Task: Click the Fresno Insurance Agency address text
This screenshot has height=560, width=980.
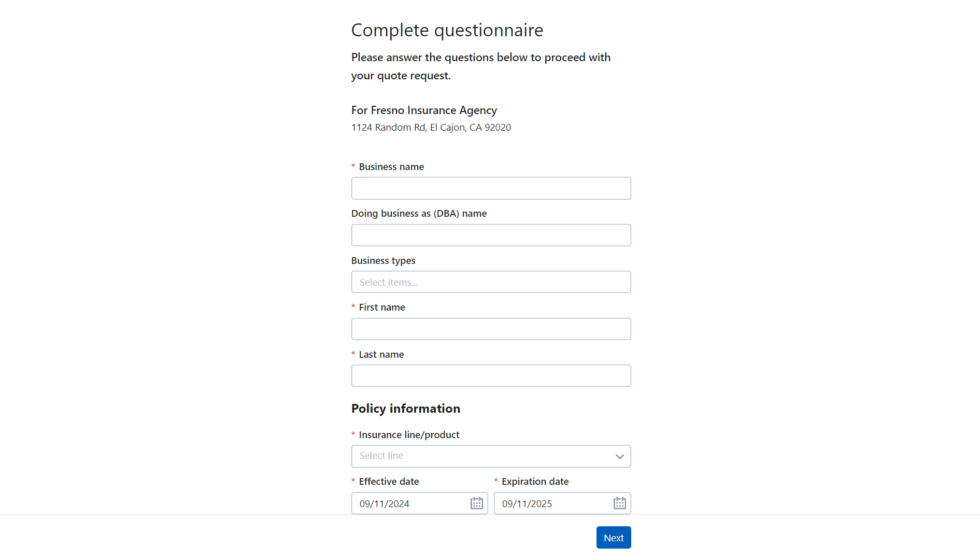Action: [431, 127]
